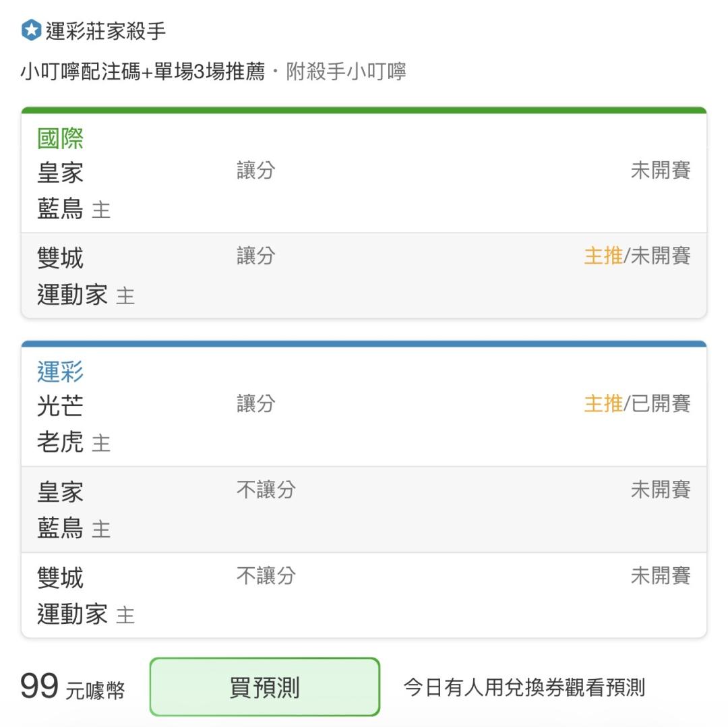Screen dimensions: 728x727
Task: Click the 附殺手小叮嚀 subtitle text
Action: [x=346, y=71]
